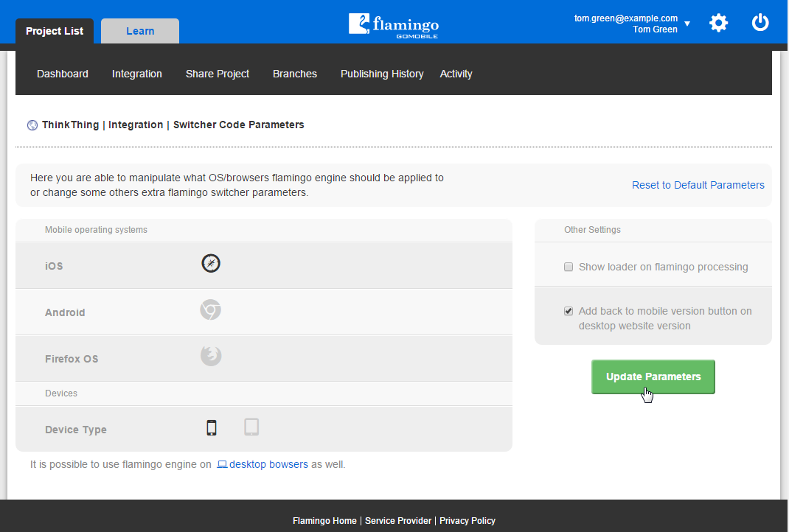
Task: Click the Mobile operating systems heading
Action: (96, 230)
